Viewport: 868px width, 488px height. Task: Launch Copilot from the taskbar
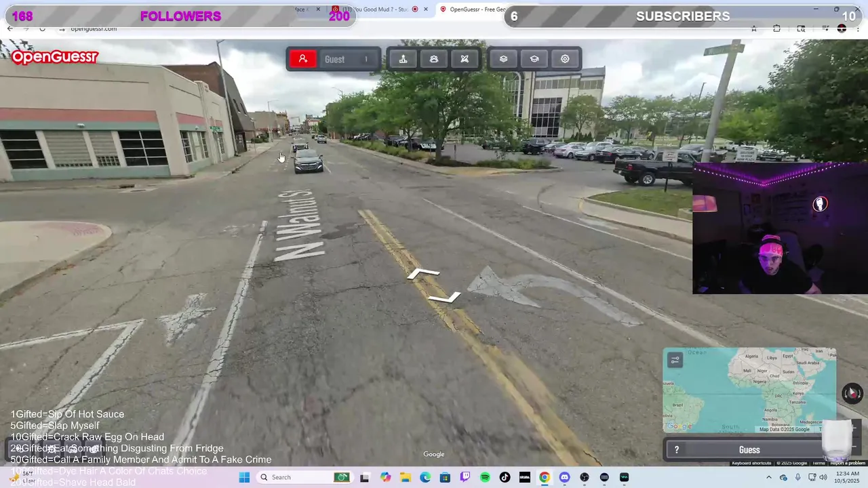point(386,477)
